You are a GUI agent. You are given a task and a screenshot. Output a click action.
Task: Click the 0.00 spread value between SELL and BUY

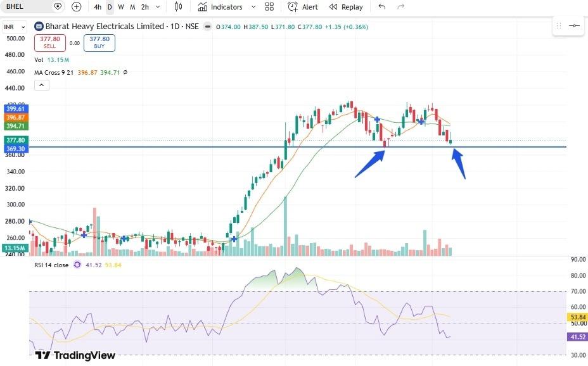point(75,43)
